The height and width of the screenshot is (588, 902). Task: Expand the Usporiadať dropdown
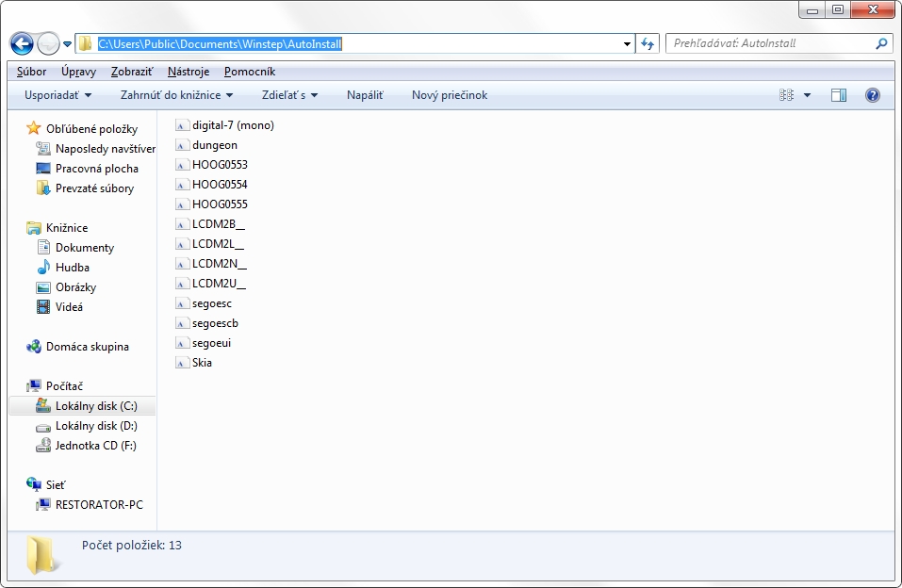click(x=58, y=95)
